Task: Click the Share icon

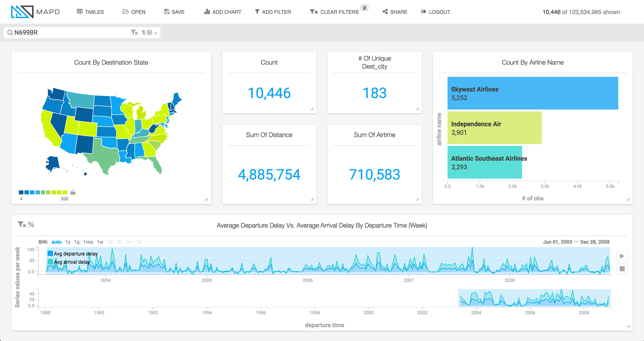Action: (x=383, y=12)
